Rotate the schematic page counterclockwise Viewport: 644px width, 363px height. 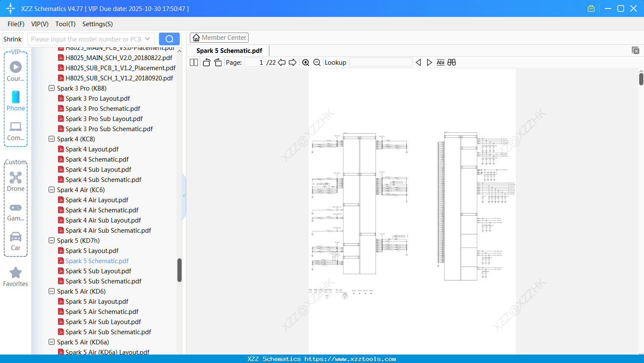point(206,62)
